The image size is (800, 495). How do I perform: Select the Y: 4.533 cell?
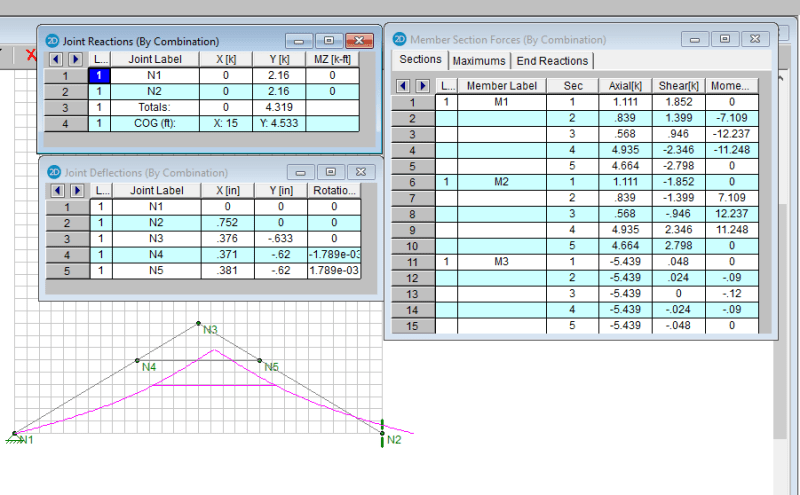click(279, 123)
